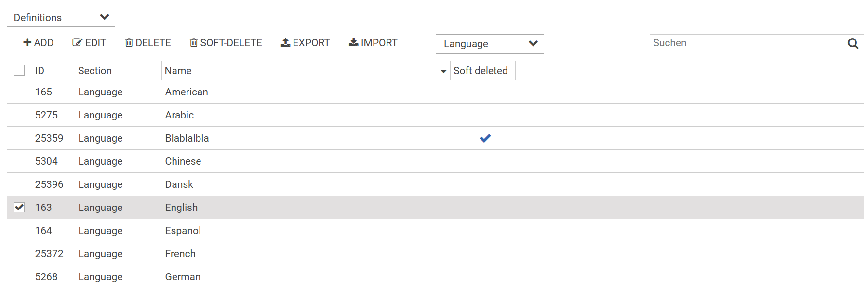Click the magnifier search icon

tap(853, 43)
